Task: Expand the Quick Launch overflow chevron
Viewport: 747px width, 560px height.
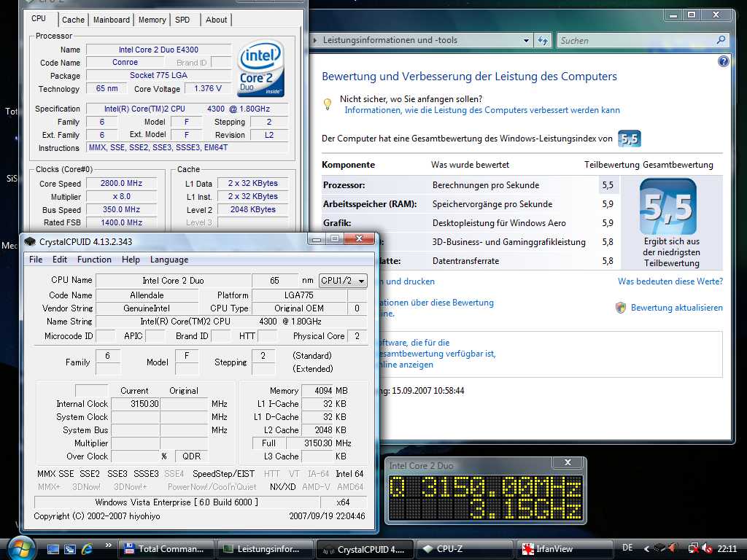Action: tap(109, 545)
